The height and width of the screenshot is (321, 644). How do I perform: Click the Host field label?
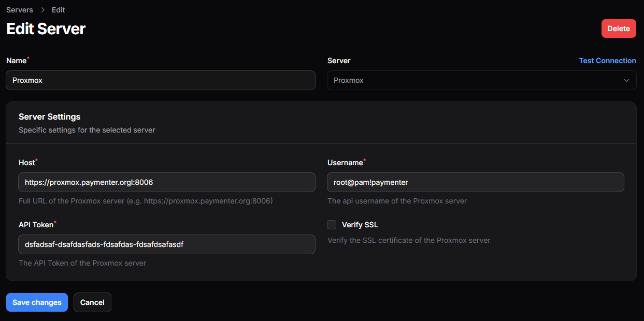point(26,163)
